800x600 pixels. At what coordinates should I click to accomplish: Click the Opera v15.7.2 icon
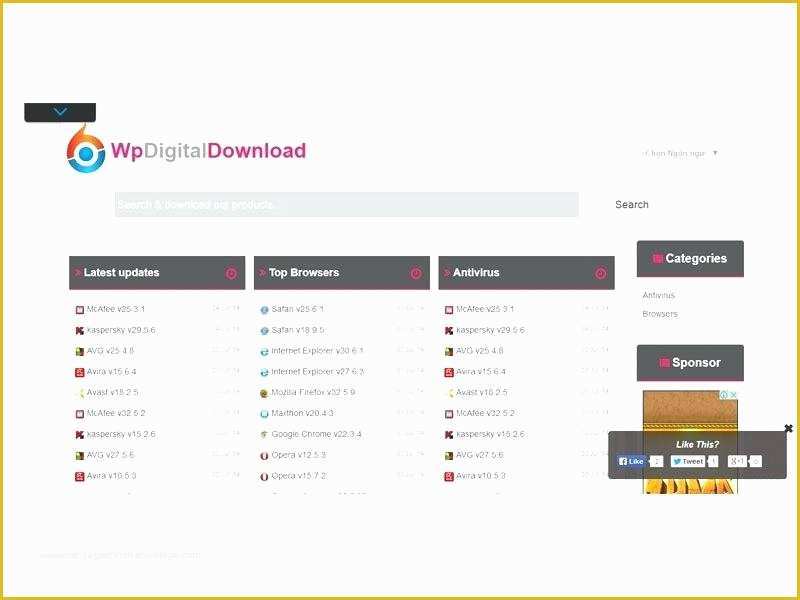(264, 477)
